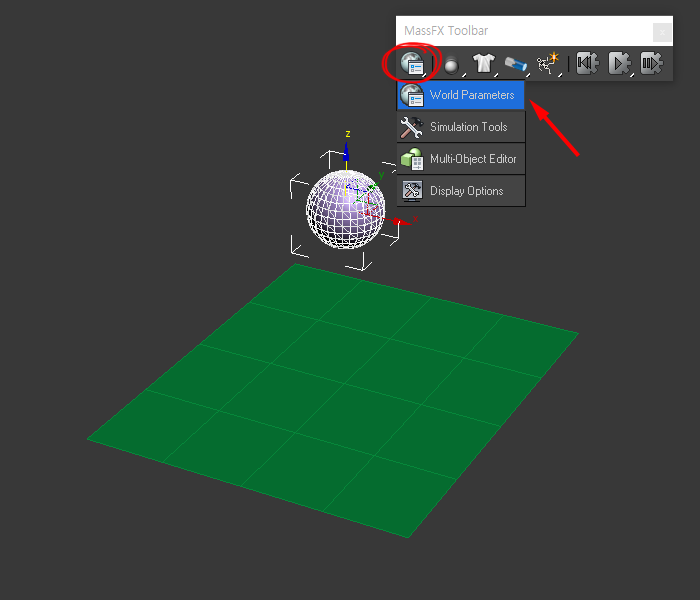Create constraint using blue cylinder icon
The height and width of the screenshot is (600, 700).
point(516,64)
